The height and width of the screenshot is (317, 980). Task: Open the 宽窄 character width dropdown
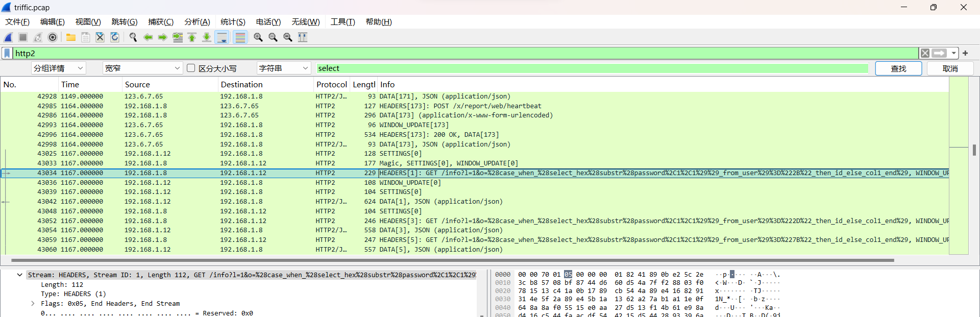tap(142, 68)
